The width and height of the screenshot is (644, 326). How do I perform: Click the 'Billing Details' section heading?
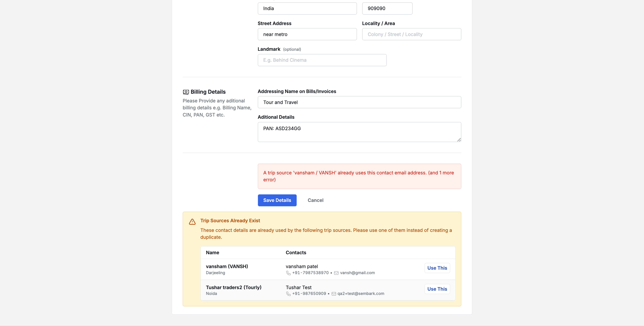[208, 92]
